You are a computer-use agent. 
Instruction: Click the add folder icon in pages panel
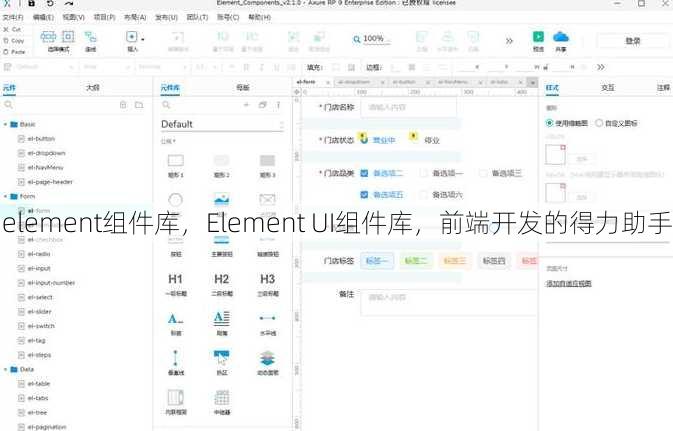click(139, 105)
